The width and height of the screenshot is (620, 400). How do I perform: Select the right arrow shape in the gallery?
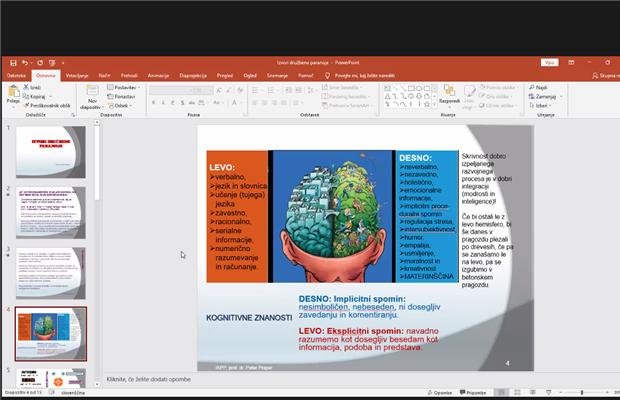point(411,96)
